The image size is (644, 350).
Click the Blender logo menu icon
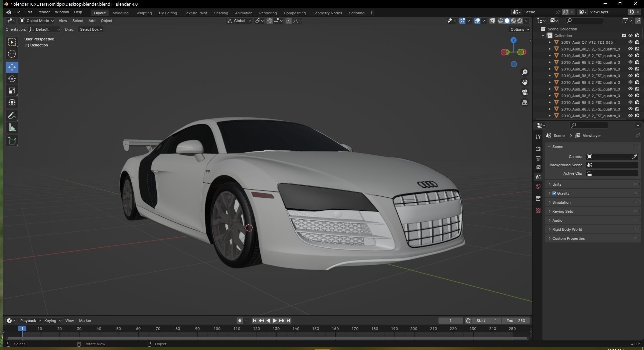(8, 12)
